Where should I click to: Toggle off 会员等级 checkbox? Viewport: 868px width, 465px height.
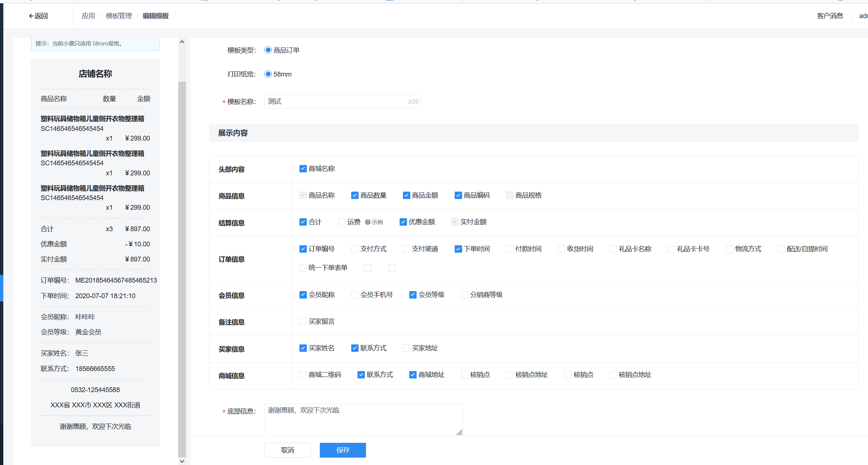[413, 295]
